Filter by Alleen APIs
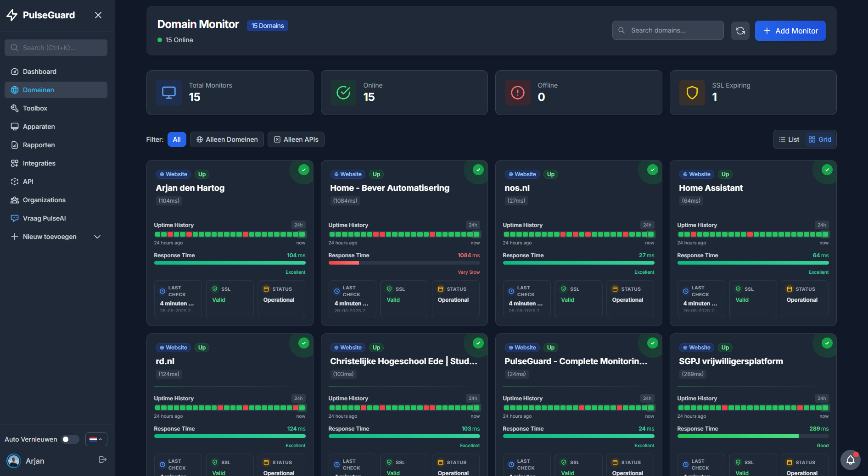This screenshot has width=868, height=476. coord(296,139)
